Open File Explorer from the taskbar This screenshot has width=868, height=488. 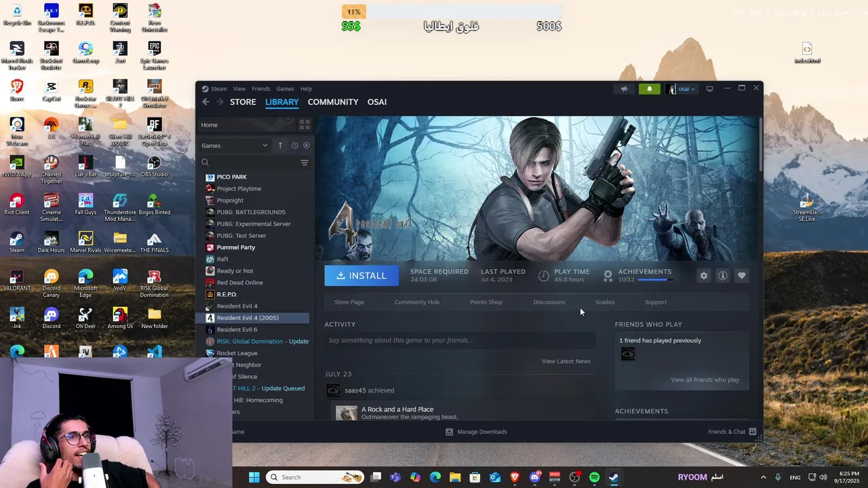455,477
